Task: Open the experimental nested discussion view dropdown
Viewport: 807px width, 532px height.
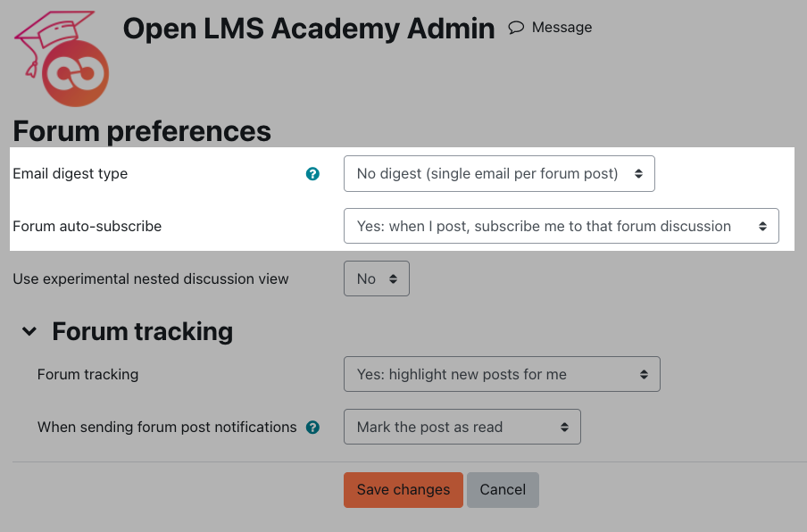Action: point(376,278)
